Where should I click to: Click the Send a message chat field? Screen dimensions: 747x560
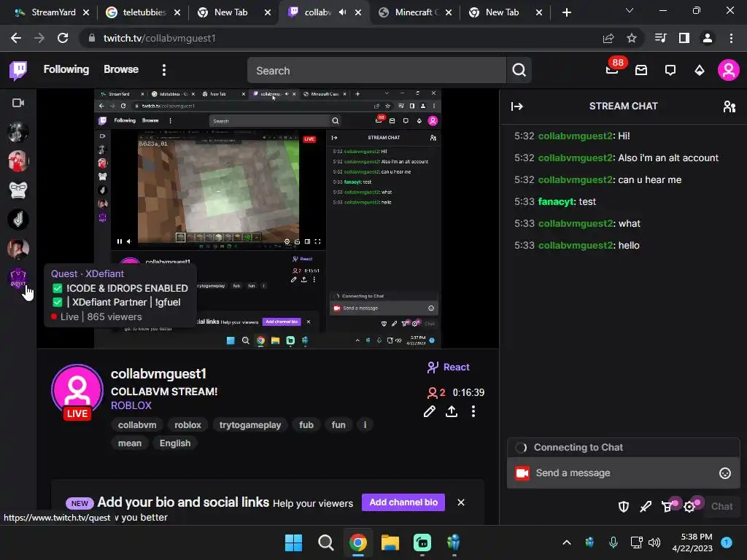pos(623,472)
